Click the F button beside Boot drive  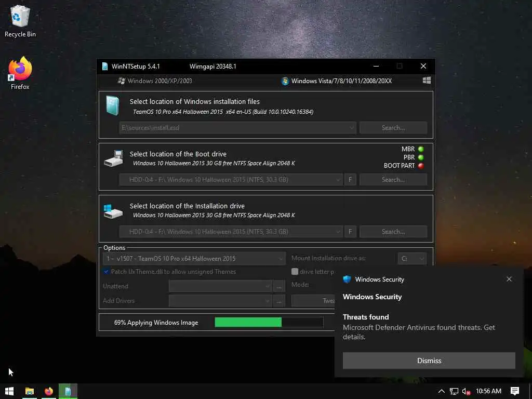pos(350,179)
